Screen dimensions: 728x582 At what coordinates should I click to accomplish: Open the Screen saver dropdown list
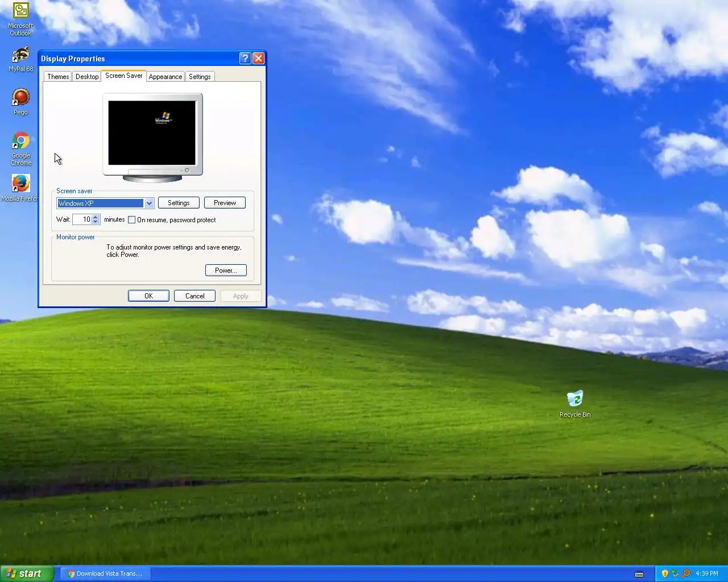(149, 203)
